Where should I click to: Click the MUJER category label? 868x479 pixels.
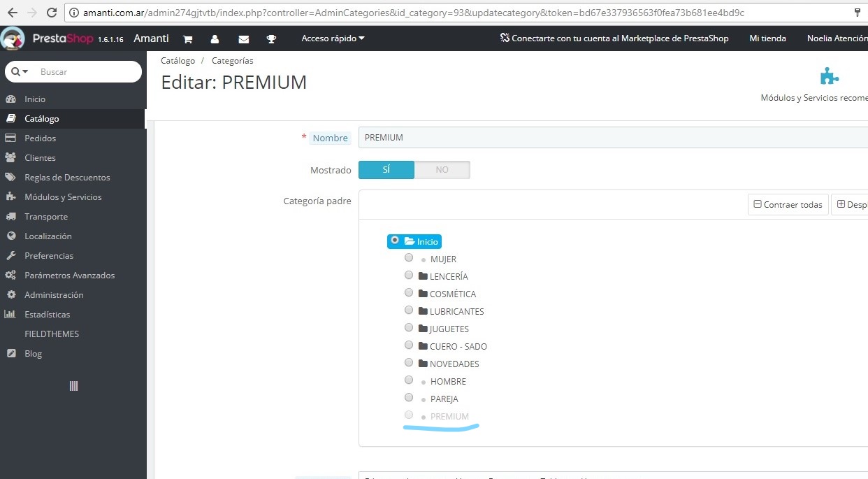[x=443, y=259]
